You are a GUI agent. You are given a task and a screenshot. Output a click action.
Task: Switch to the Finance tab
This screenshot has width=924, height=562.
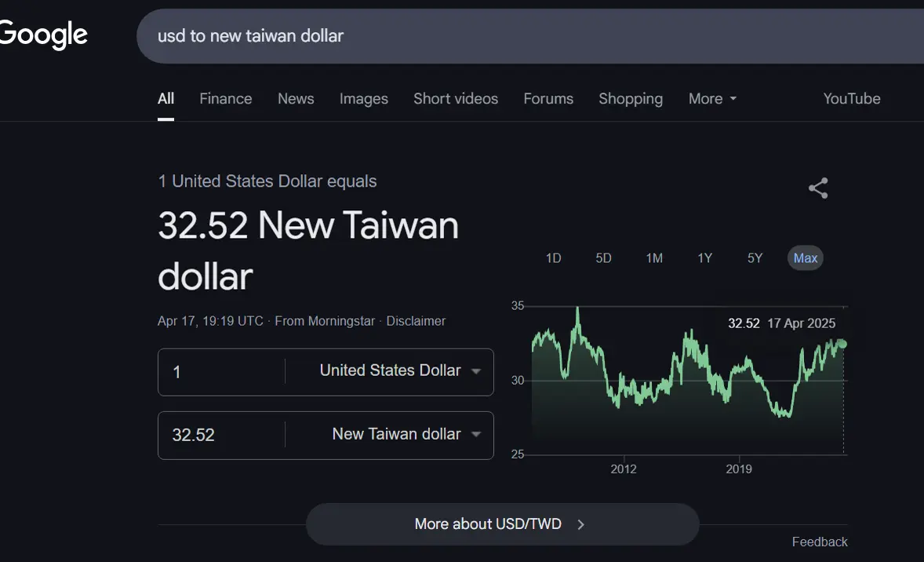(225, 99)
